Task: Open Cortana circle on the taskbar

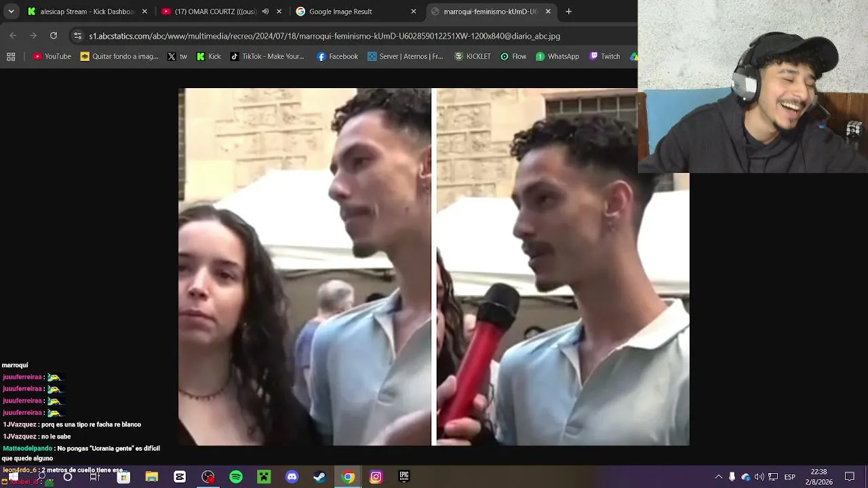Action: pyautogui.click(x=68, y=477)
